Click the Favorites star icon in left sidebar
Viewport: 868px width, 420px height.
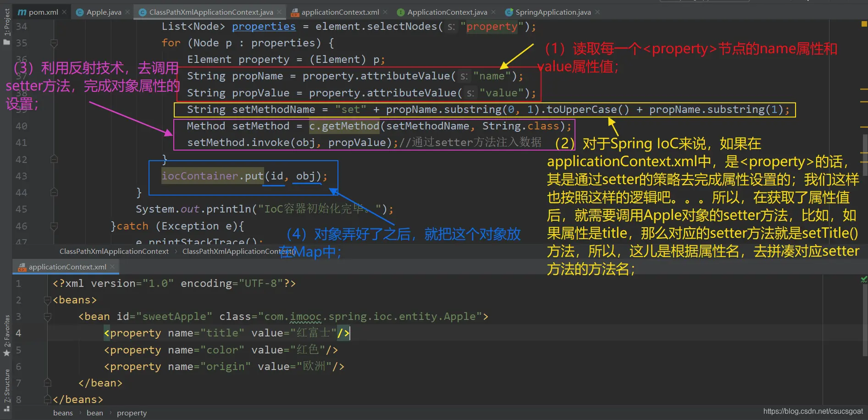[6, 353]
